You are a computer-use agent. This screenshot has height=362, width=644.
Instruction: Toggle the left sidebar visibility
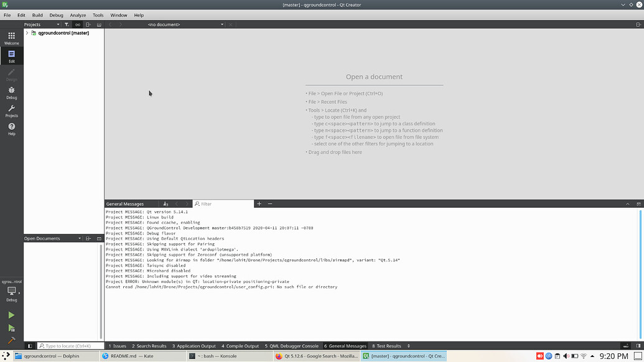pos(30,346)
